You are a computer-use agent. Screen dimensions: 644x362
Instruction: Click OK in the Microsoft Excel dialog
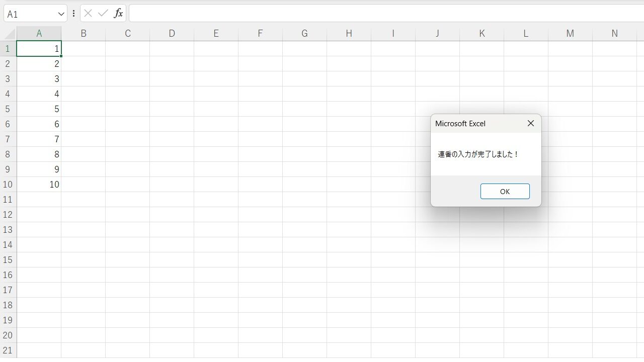pyautogui.click(x=505, y=191)
